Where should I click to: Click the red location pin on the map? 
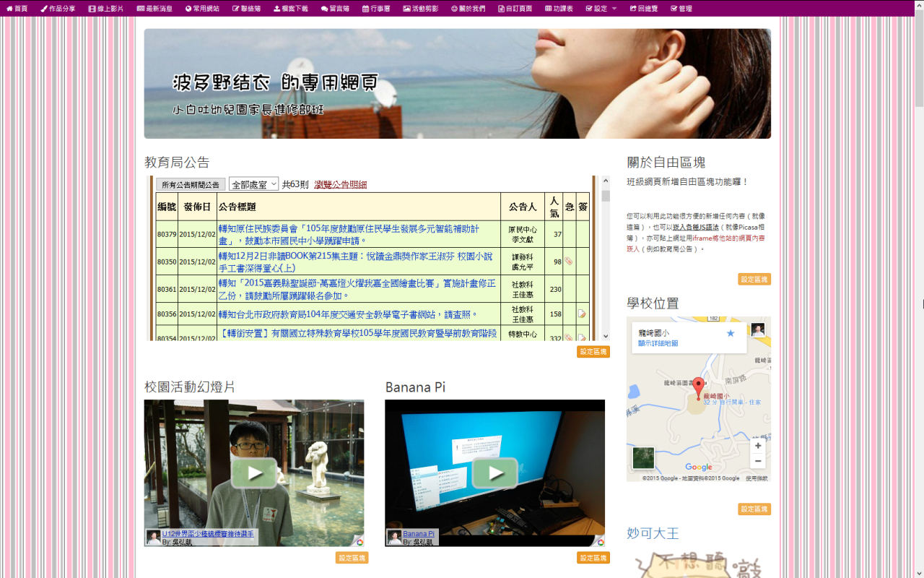click(x=698, y=388)
